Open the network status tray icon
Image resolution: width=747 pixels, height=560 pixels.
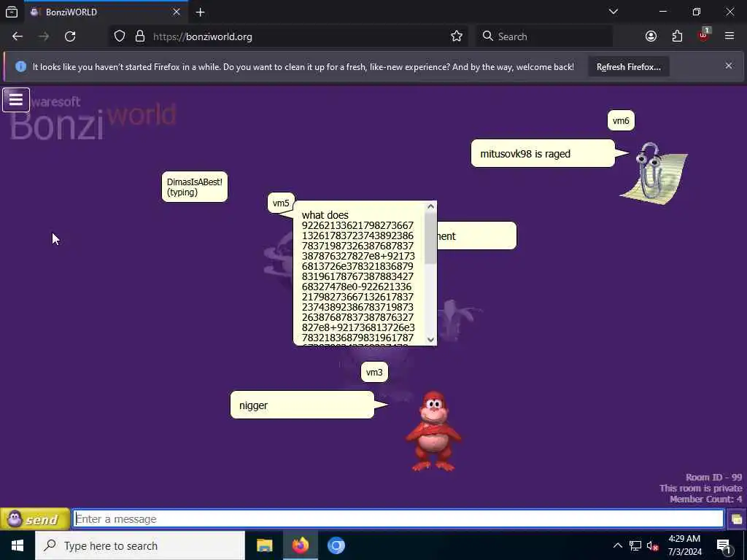coord(635,545)
